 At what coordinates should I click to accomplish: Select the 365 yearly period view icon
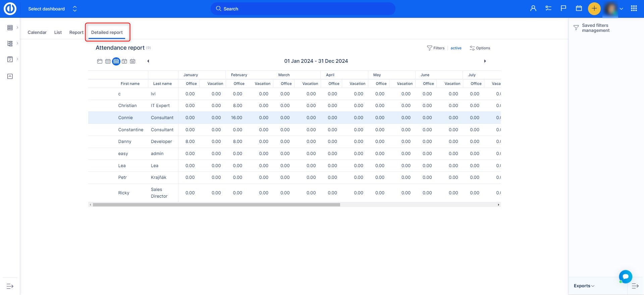tap(132, 61)
